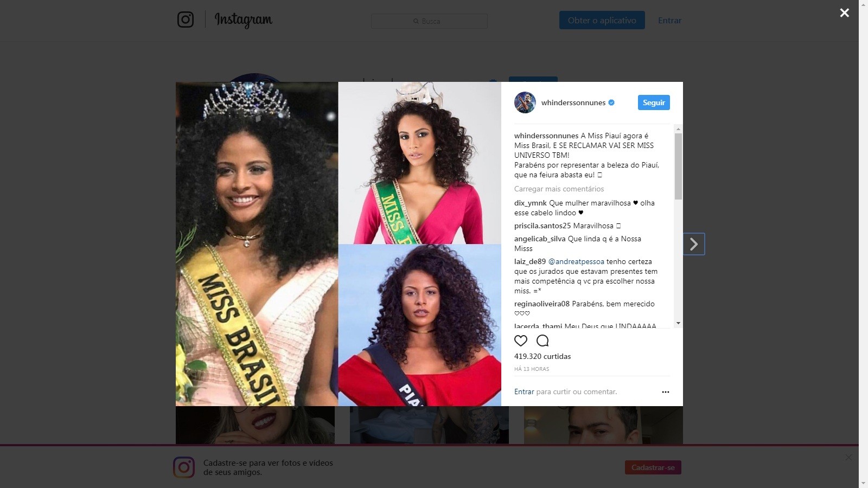
Task: Like the post with the heart icon
Action: [x=521, y=341]
